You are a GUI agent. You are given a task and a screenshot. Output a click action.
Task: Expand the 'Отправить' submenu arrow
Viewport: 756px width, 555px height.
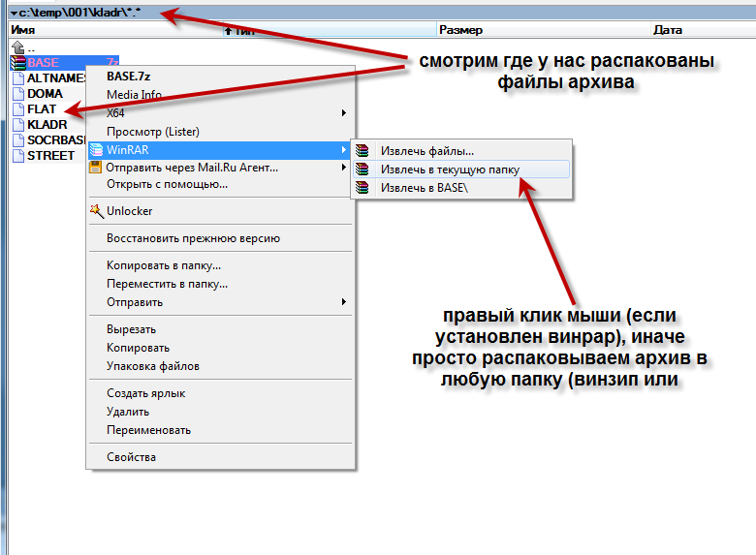coord(343,302)
